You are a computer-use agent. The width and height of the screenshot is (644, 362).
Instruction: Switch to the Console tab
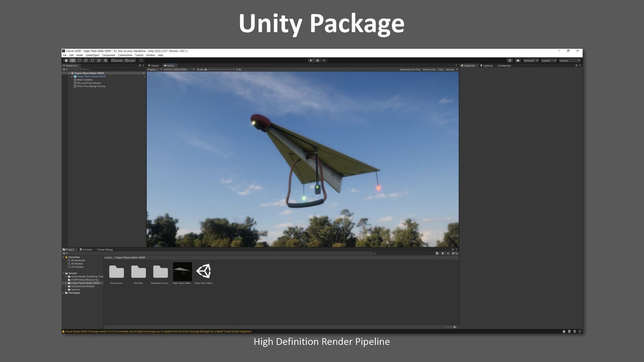tap(86, 250)
